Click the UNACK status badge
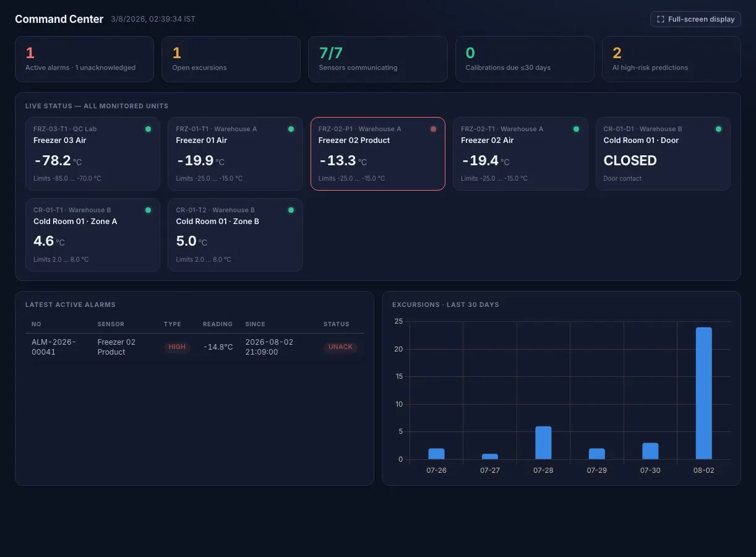756x557 pixels. coord(340,347)
